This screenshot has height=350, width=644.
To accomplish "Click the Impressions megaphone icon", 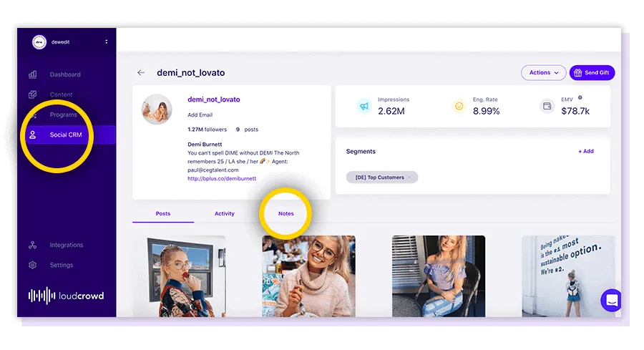I will [x=364, y=106].
